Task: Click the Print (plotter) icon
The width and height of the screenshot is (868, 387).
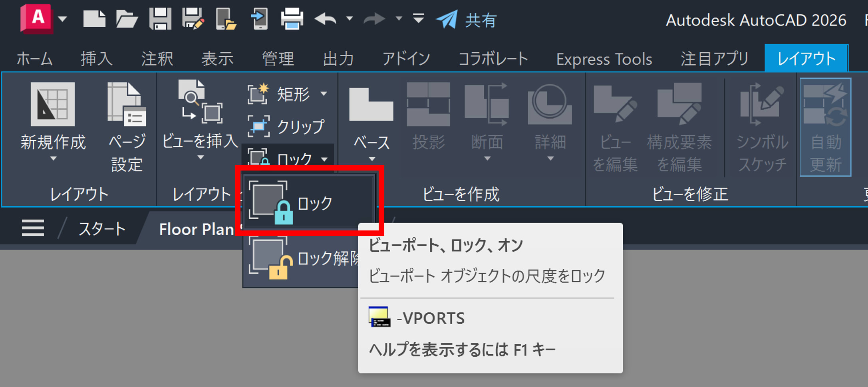Action: pyautogui.click(x=292, y=19)
